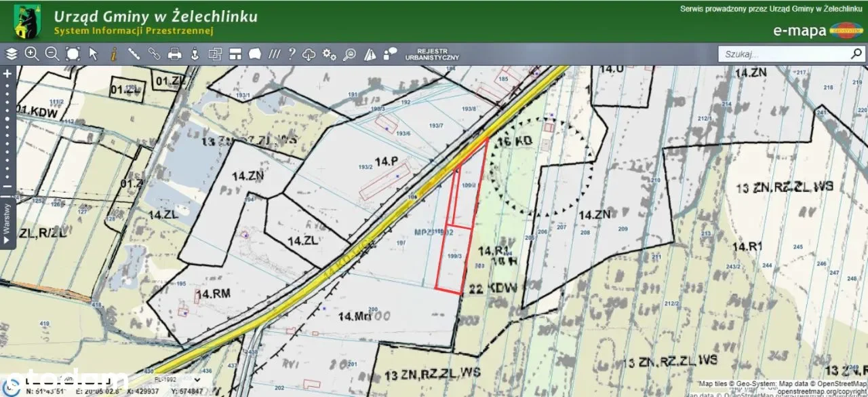
Task: Click the minus on zoom slider
Action: (7, 187)
